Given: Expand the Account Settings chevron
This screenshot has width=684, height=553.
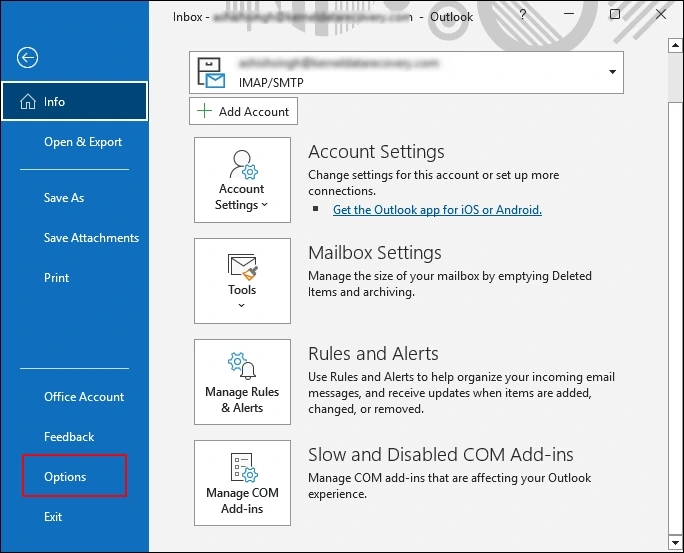Looking at the screenshot, I should (x=265, y=206).
